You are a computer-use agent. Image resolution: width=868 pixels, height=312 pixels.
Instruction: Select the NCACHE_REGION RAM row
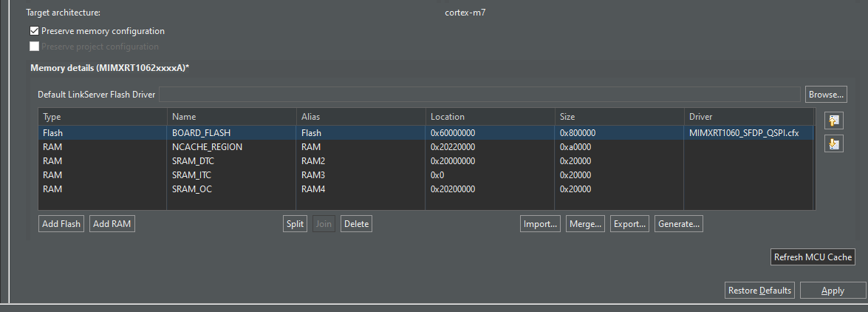click(x=207, y=147)
